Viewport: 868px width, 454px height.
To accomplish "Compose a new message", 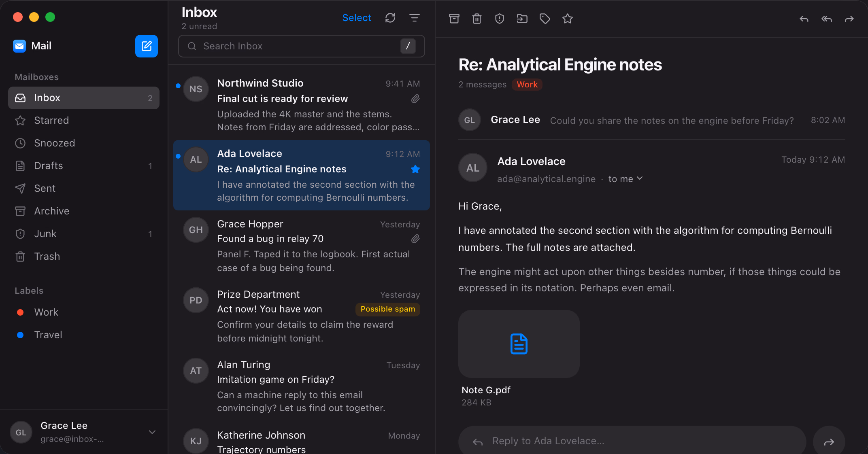I will click(146, 46).
